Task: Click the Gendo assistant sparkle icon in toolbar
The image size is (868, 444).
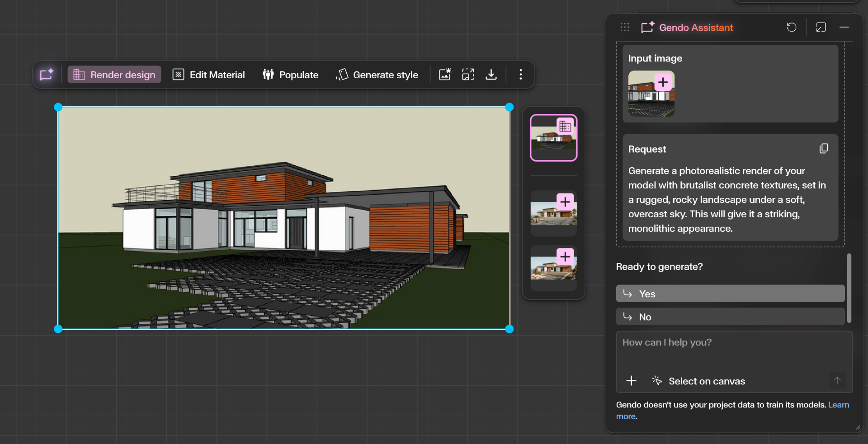Action: pos(47,75)
